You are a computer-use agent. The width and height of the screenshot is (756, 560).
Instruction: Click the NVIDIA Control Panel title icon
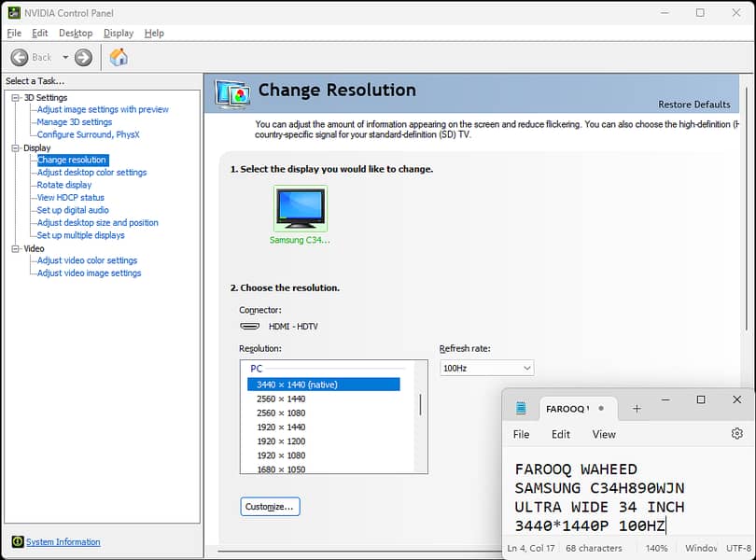coord(14,13)
